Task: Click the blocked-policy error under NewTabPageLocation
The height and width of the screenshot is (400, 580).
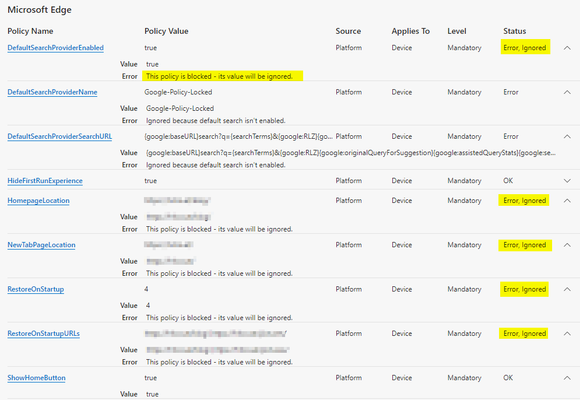Action: [219, 274]
